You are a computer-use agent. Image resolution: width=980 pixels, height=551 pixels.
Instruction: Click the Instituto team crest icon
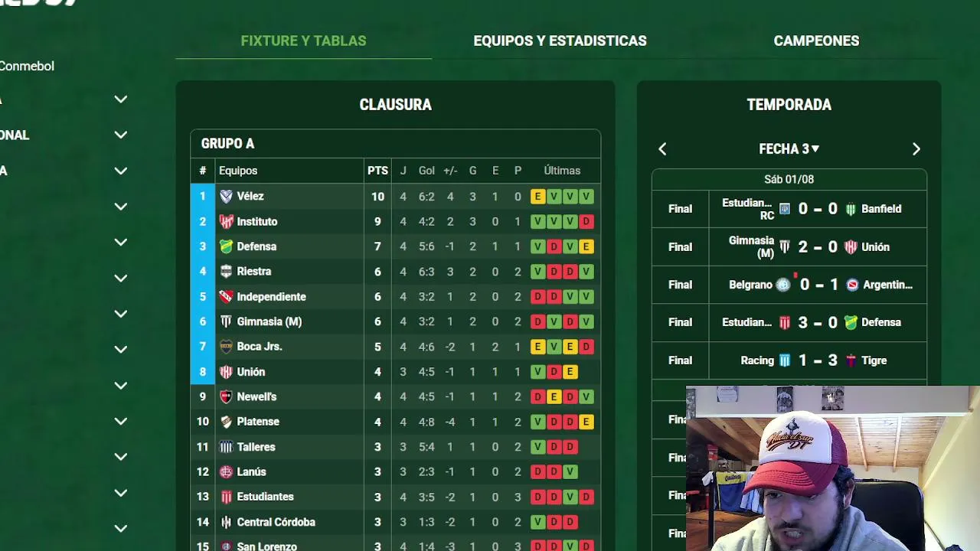[226, 222]
